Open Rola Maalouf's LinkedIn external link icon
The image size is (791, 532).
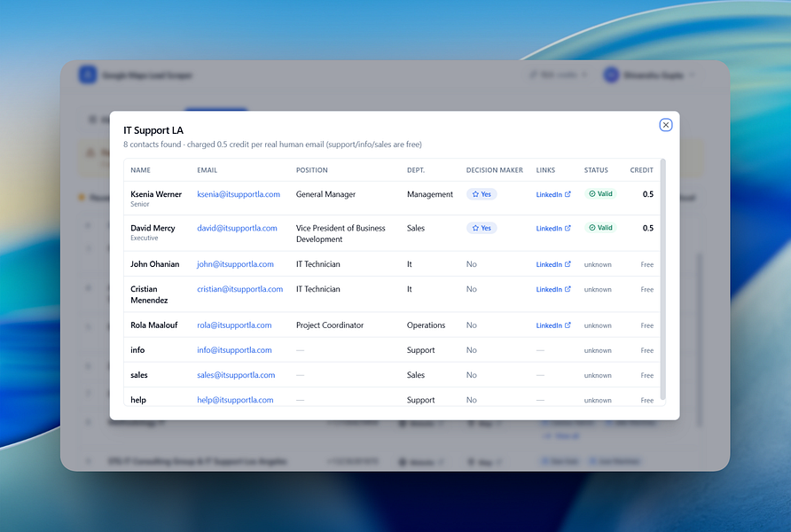click(x=568, y=325)
